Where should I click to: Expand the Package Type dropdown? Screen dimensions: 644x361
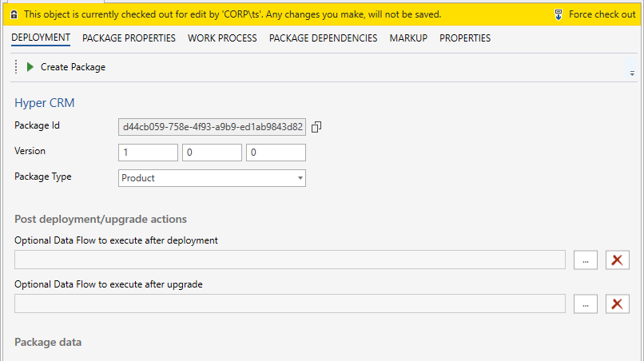pyautogui.click(x=300, y=178)
